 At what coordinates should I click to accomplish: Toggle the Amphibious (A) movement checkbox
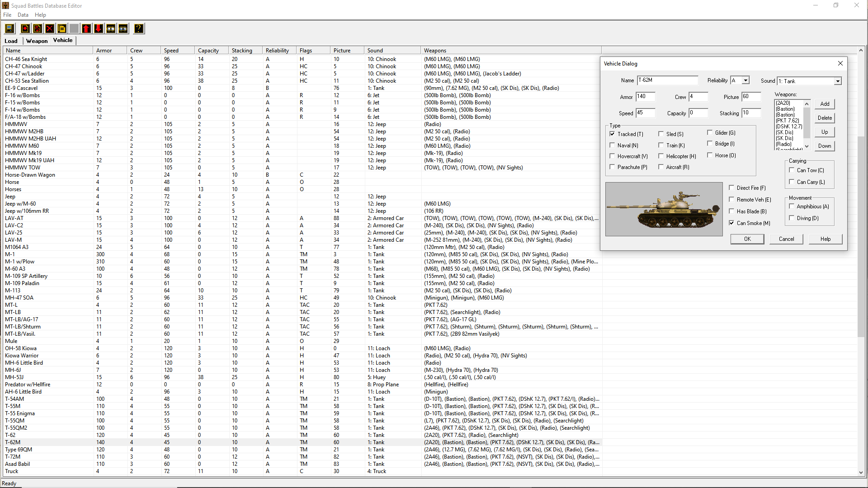tap(792, 206)
